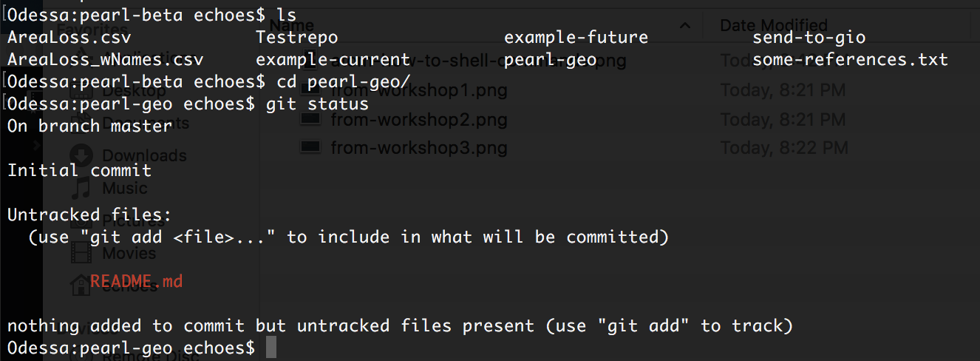Select the from-workshop3.png file
980x361 pixels.
pos(419,147)
